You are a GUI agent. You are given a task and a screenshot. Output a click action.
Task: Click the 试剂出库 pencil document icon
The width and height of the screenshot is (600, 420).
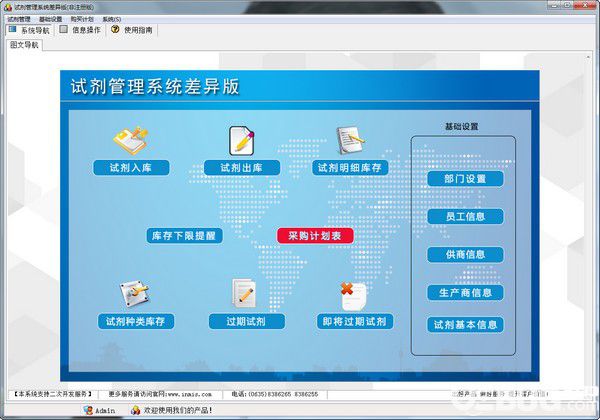pyautogui.click(x=241, y=140)
